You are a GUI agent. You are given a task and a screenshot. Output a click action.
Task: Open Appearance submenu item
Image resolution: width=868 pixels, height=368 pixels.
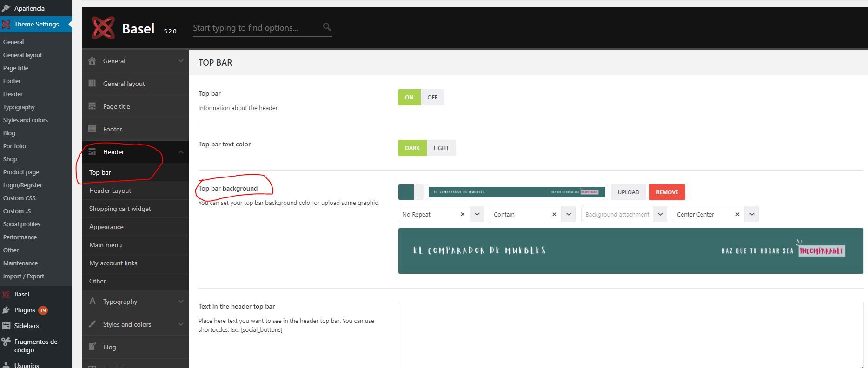[x=136, y=227]
